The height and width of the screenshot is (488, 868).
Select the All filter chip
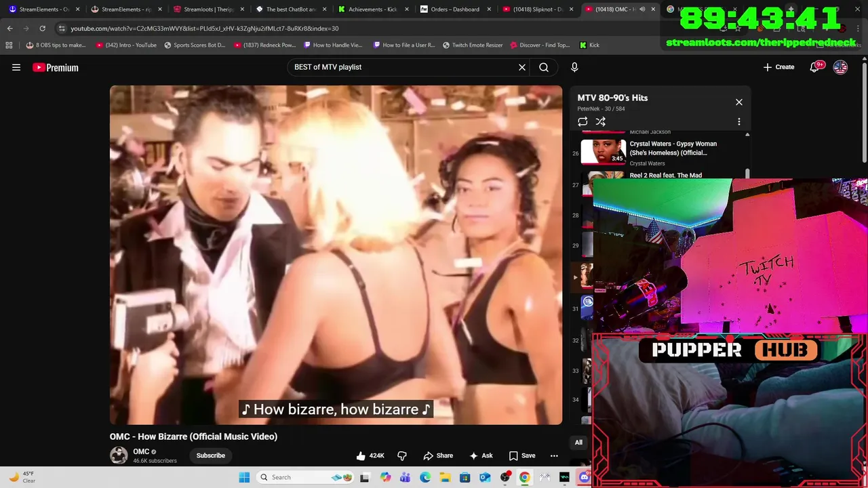[578, 443]
